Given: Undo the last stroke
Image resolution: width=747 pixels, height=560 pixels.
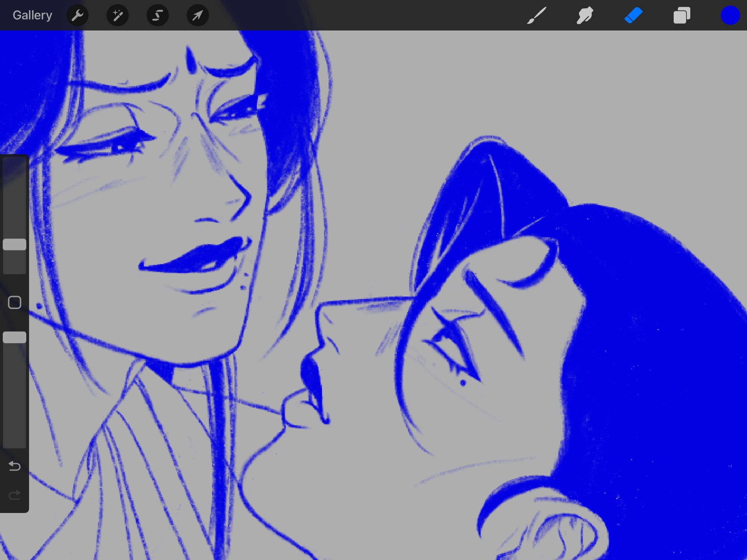Looking at the screenshot, I should pos(15,466).
